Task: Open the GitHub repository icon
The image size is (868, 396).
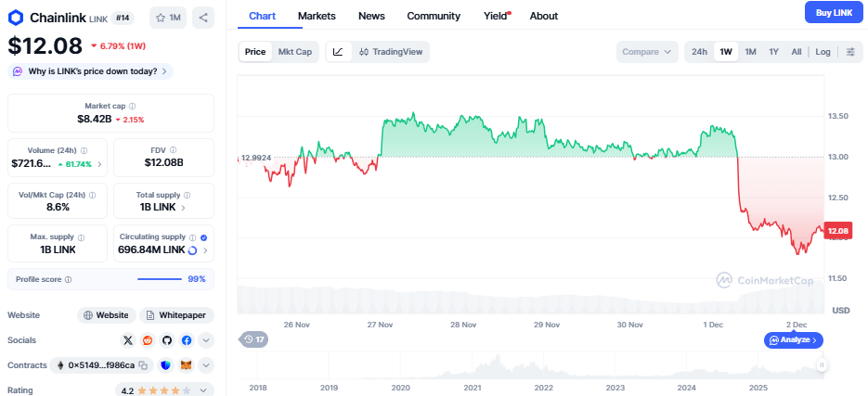Action: [x=167, y=340]
